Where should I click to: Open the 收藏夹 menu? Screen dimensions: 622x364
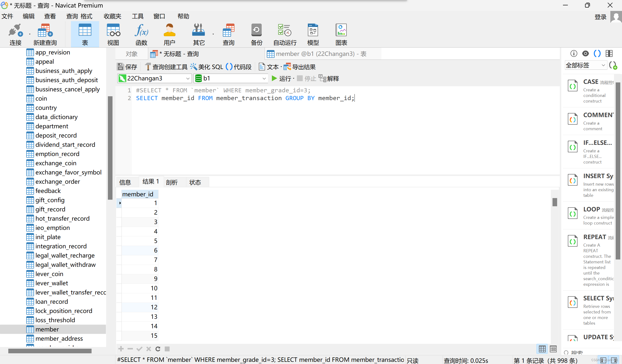tap(112, 16)
